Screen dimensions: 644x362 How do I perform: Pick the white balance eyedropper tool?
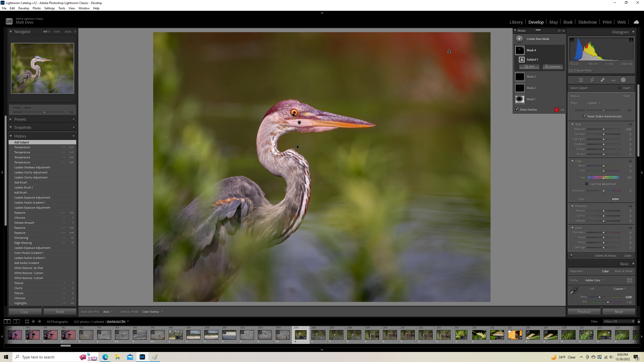click(x=574, y=290)
